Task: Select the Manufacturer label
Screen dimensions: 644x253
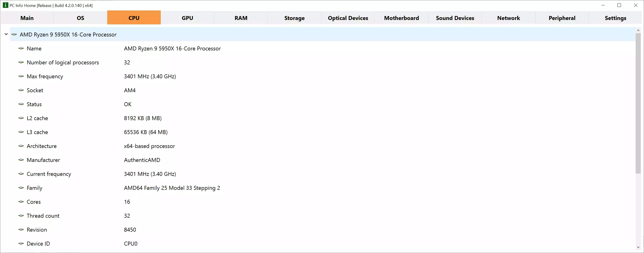Action: [x=43, y=160]
